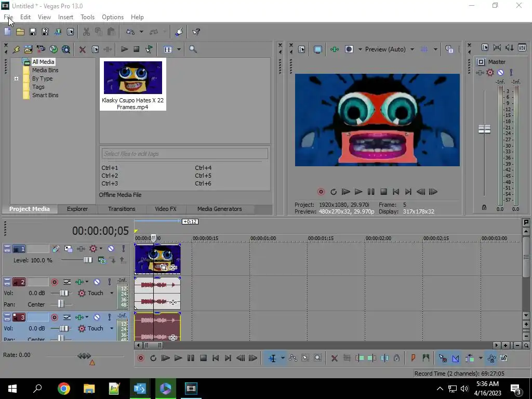Start media preview in Project Media toolbar

point(124,49)
